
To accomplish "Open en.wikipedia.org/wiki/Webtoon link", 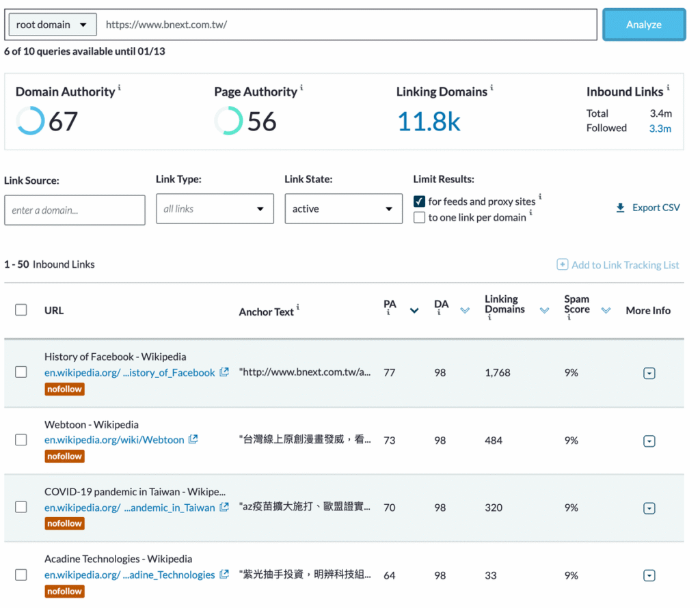I will click(x=114, y=440).
